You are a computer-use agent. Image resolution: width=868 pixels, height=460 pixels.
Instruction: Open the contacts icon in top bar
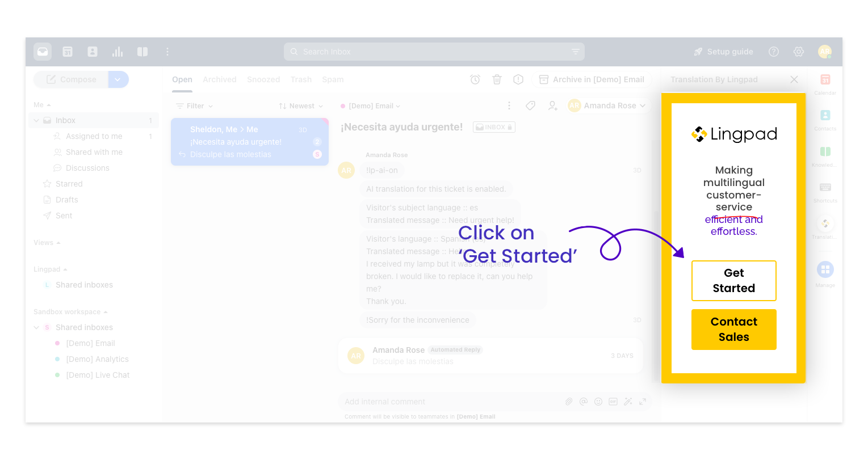(93, 52)
